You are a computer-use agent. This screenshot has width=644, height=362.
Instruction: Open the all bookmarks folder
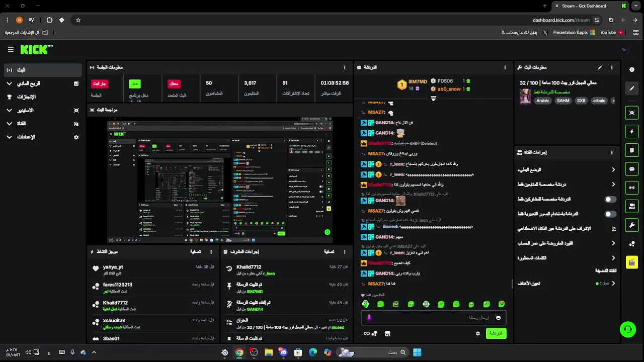coord(27,32)
